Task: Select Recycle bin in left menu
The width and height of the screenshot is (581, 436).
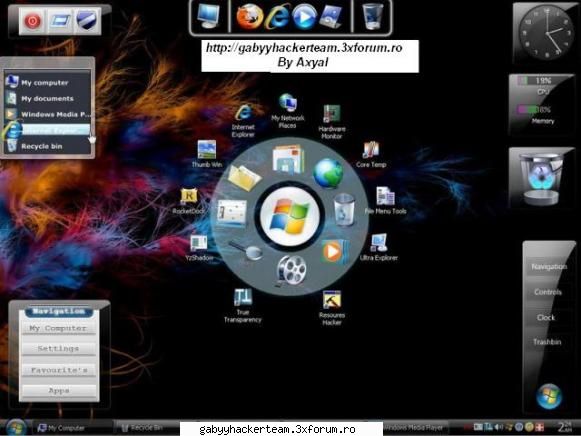Action: click(47, 146)
